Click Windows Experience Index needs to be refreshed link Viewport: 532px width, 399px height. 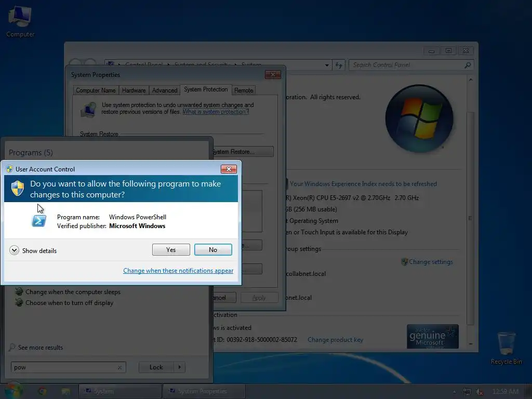(x=363, y=184)
